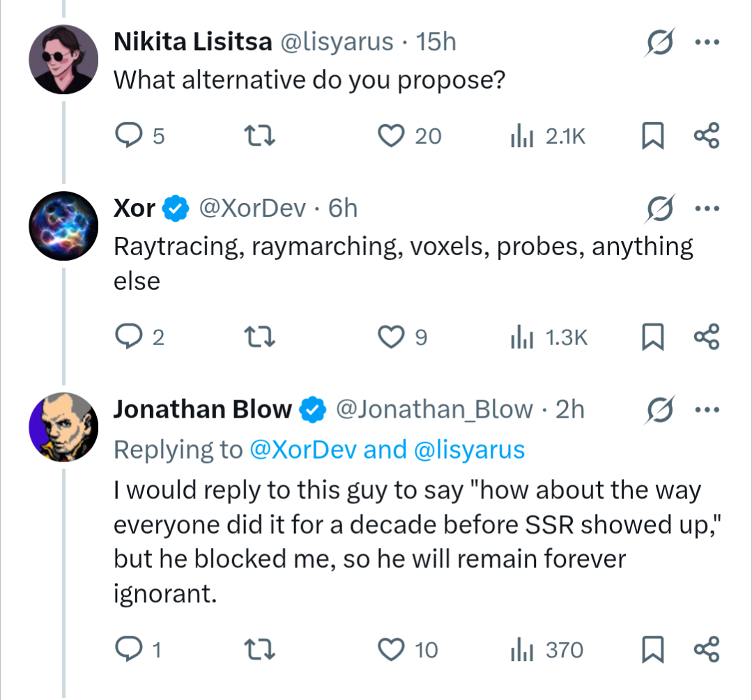Viewport: 752px width, 700px height.
Task: Open Xor's profile picture
Action: pyautogui.click(x=63, y=226)
